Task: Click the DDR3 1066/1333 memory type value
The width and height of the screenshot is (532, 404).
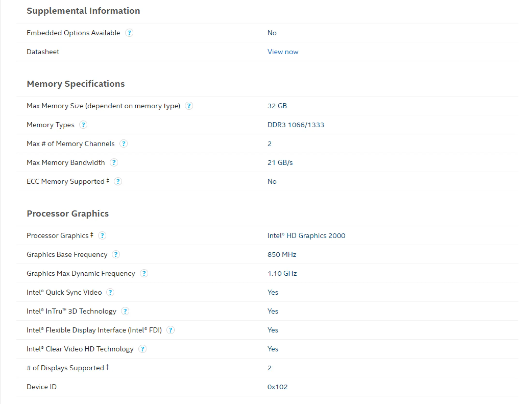Action: point(296,125)
